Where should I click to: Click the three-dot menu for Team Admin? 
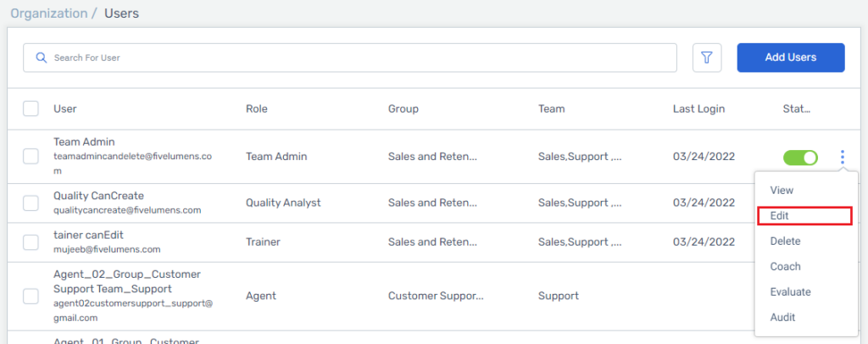click(x=843, y=158)
